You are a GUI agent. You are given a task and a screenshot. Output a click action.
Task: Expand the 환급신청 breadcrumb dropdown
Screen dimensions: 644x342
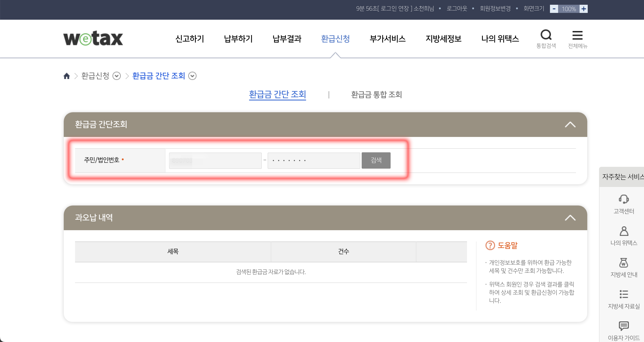coord(116,76)
